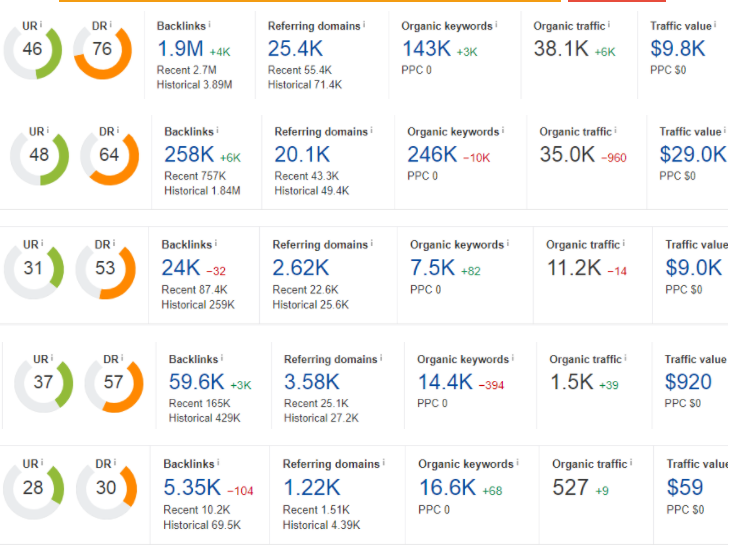Click the info icon next to DR 30
The height and width of the screenshot is (555, 730).
coord(114,462)
